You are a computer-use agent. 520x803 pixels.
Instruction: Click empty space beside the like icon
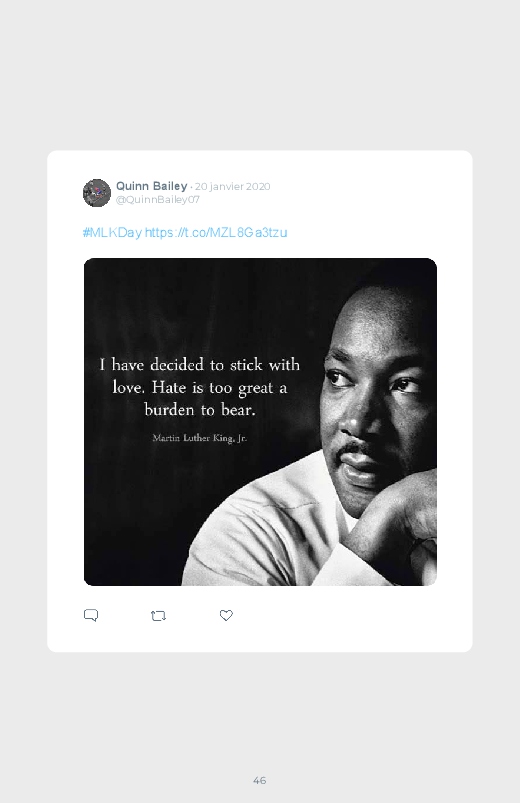pyautogui.click(x=333, y=616)
